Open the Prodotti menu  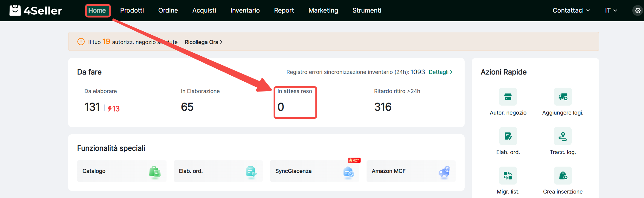click(132, 10)
